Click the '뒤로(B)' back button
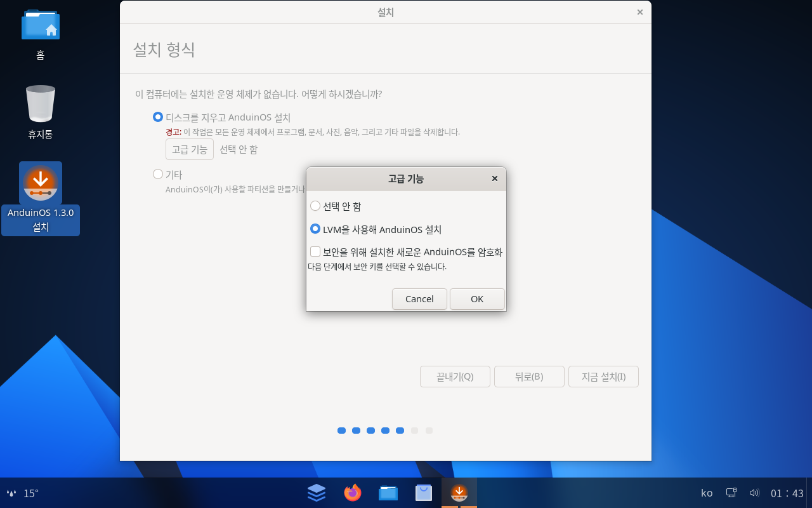 [529, 377]
